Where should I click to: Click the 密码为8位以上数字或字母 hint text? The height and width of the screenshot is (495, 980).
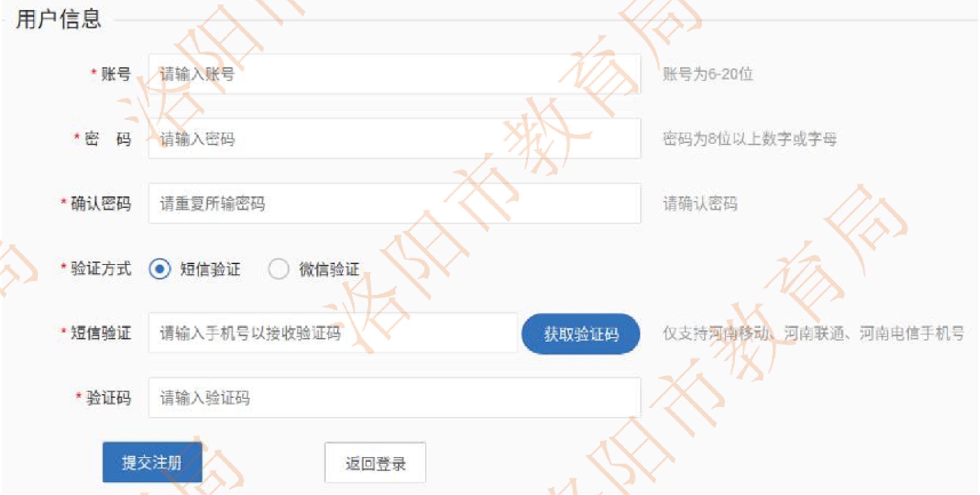(749, 139)
